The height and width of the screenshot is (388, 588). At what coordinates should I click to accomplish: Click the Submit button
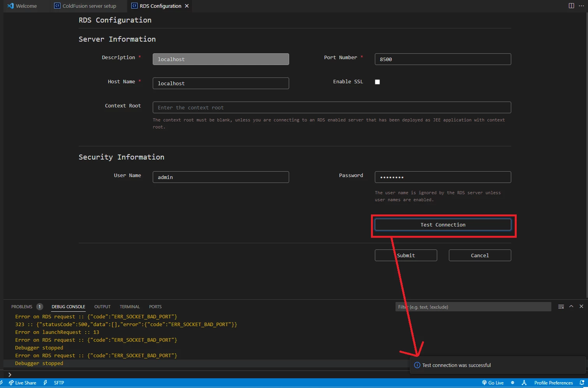point(406,255)
